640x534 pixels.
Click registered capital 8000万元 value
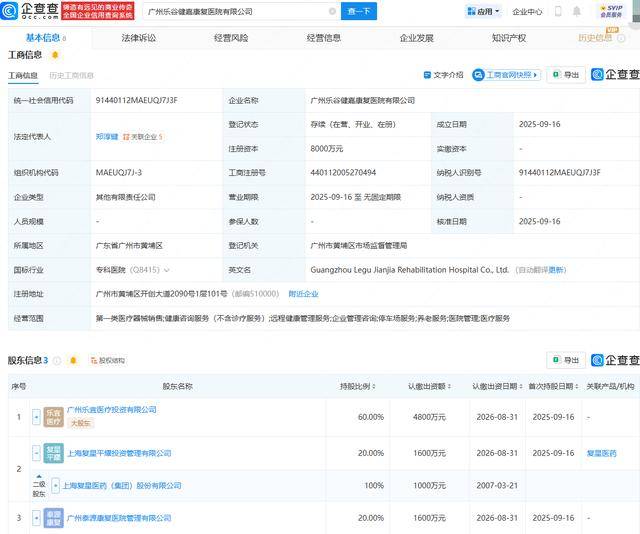[x=327, y=149]
